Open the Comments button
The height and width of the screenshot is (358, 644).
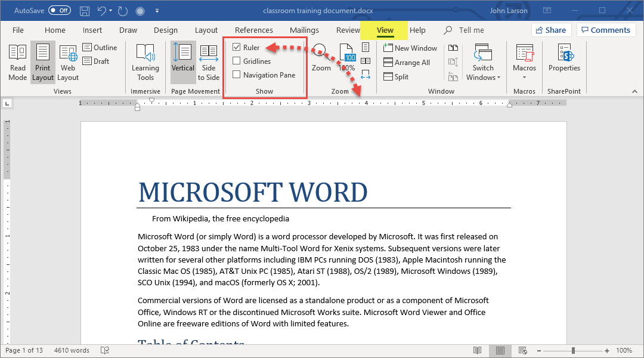[605, 30]
